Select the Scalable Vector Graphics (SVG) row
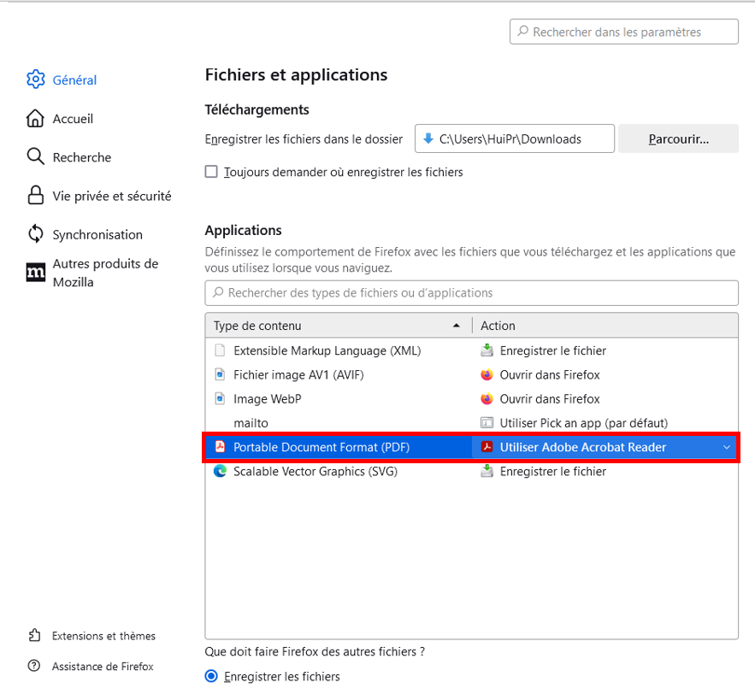 (315, 471)
